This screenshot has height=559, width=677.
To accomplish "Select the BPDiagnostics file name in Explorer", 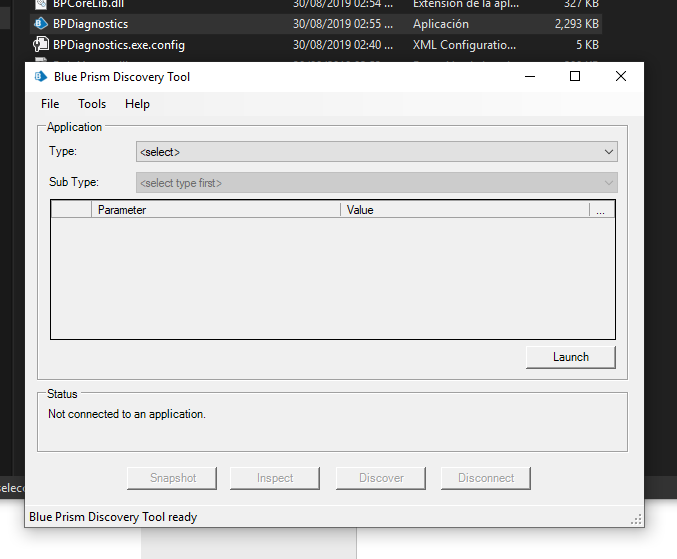I will coord(90,24).
